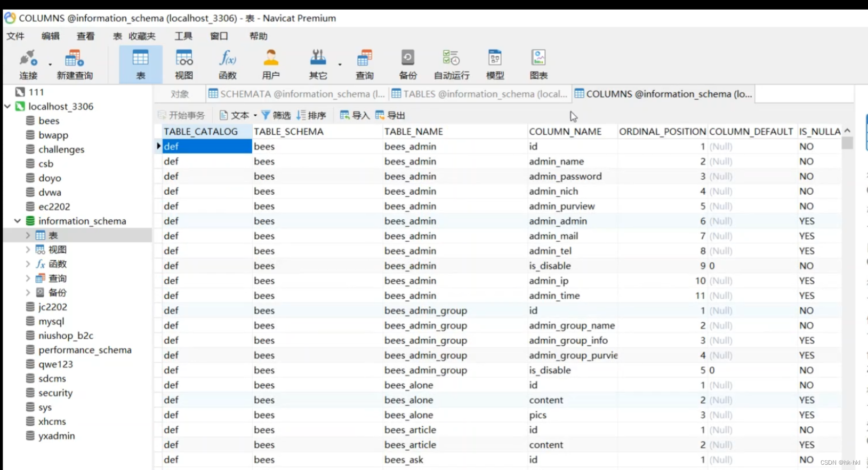Open the Automation (自动运行) toolbar icon
The height and width of the screenshot is (470, 868).
(x=452, y=64)
